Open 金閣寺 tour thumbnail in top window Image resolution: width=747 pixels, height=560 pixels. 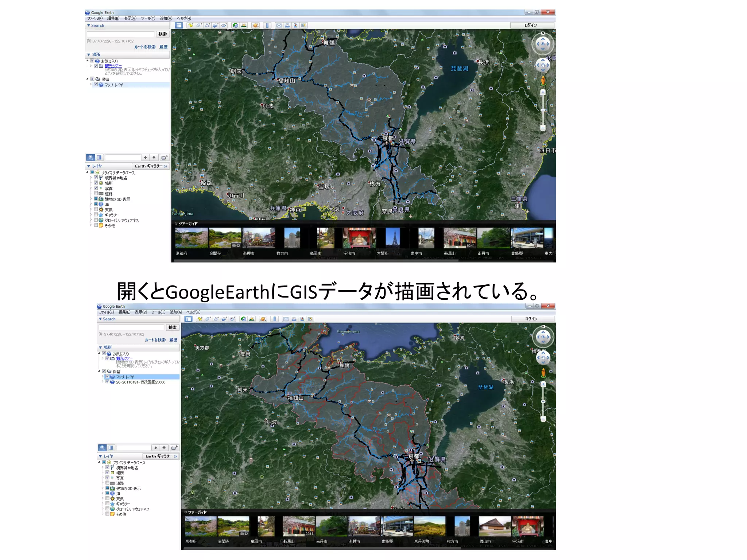click(225, 238)
